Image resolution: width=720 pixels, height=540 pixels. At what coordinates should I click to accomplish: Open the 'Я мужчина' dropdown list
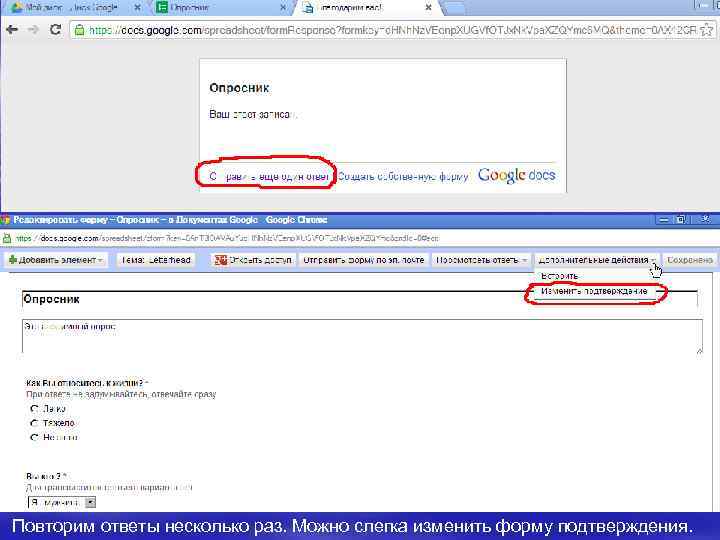pyautogui.click(x=62, y=503)
